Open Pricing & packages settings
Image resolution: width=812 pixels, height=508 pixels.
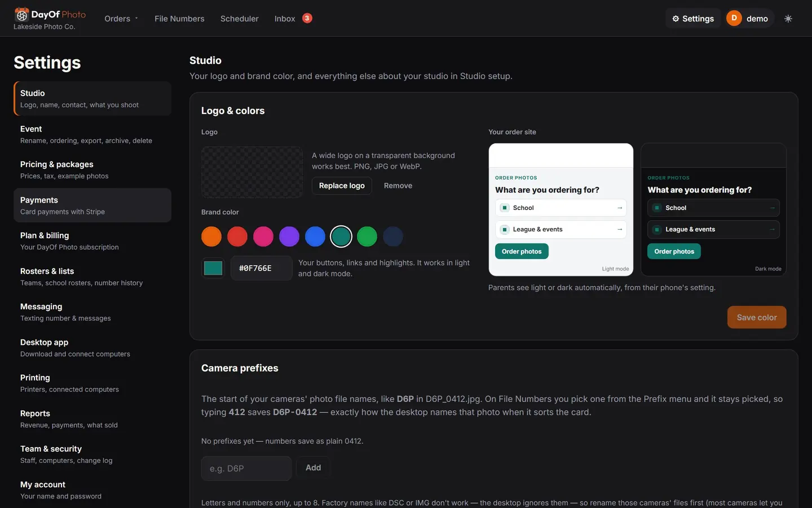coord(92,170)
